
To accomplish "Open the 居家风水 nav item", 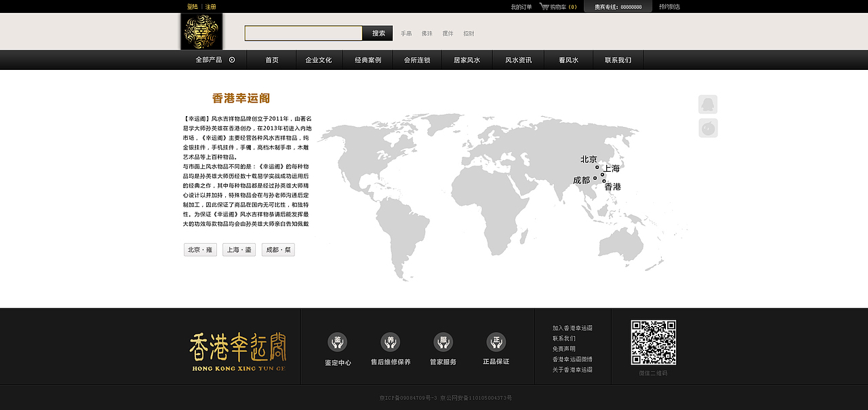I will point(467,60).
